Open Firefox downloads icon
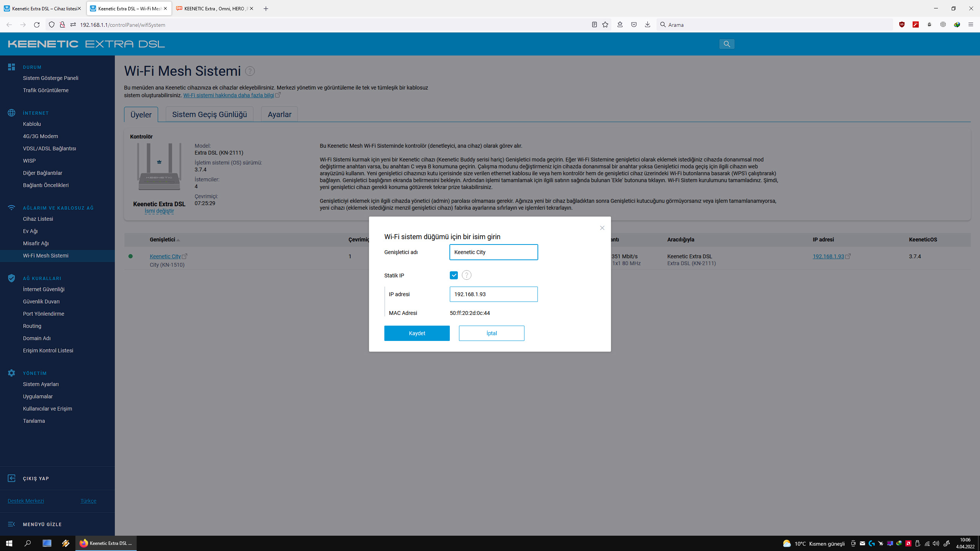 (x=647, y=25)
